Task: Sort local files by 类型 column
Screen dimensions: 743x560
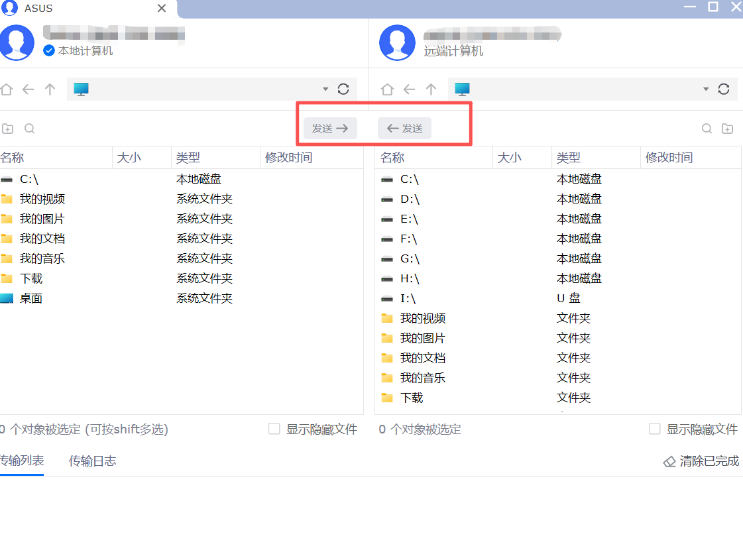Action: [x=215, y=158]
